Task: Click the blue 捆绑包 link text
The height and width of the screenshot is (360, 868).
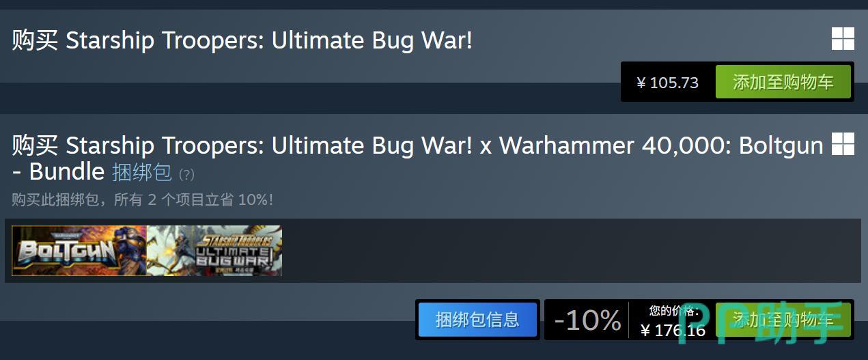Action: tap(141, 171)
